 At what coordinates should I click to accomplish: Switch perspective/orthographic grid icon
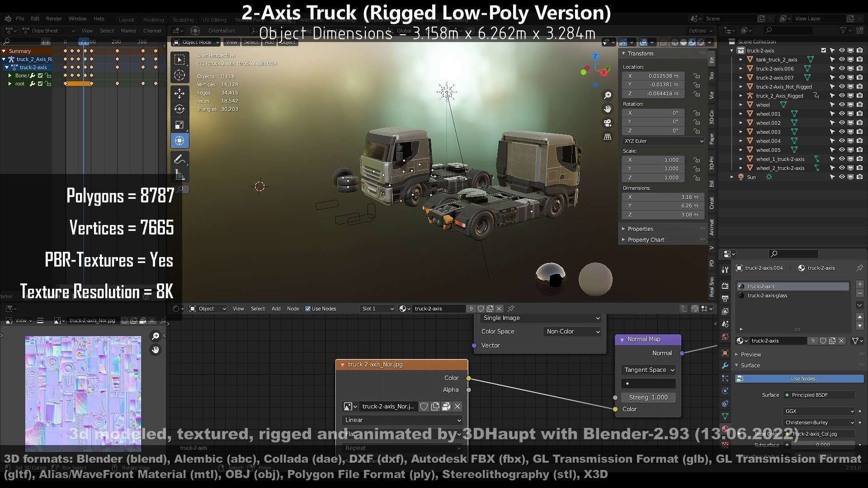[x=608, y=136]
